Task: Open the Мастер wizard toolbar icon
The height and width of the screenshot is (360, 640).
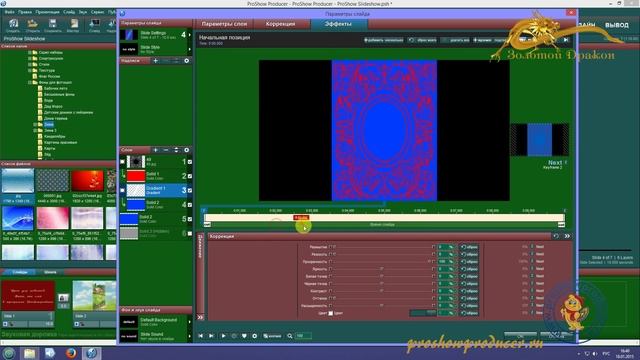Action: coord(73,25)
